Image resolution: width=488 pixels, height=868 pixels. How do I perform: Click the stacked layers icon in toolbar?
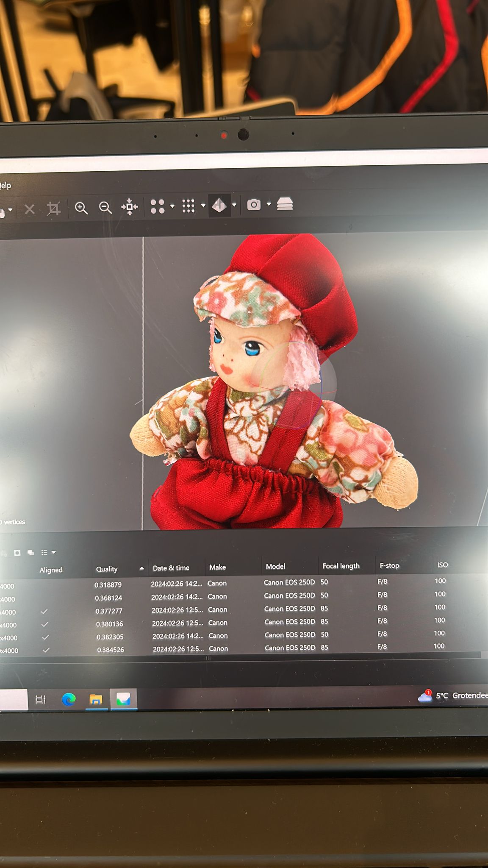(285, 204)
